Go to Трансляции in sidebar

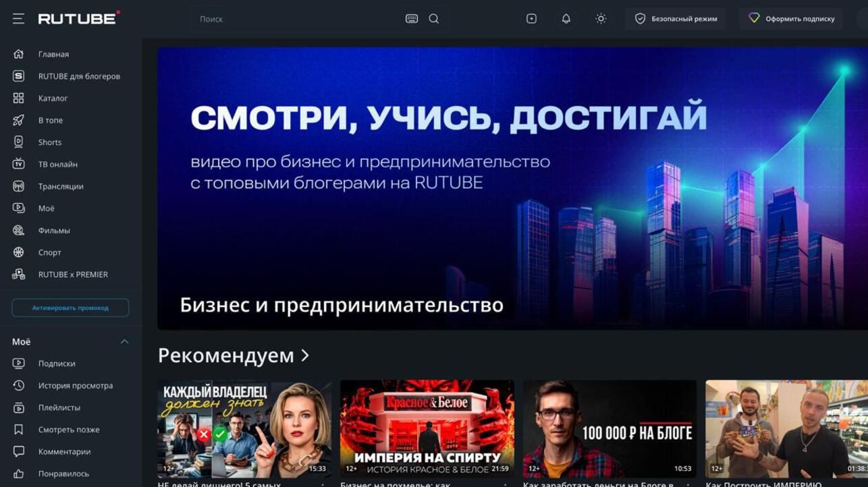tap(61, 186)
